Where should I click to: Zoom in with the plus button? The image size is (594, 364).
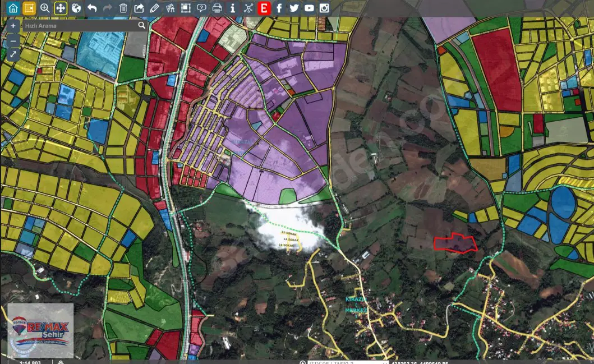(13, 26)
